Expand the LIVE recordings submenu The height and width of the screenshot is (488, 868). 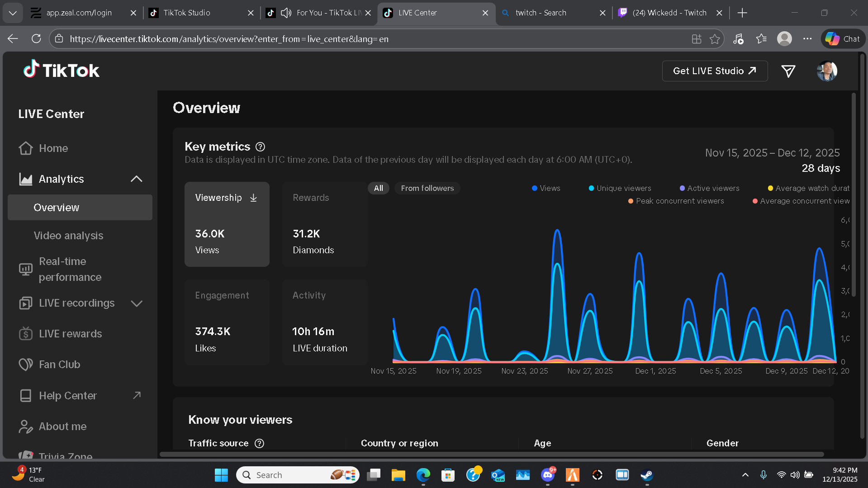pyautogui.click(x=136, y=303)
